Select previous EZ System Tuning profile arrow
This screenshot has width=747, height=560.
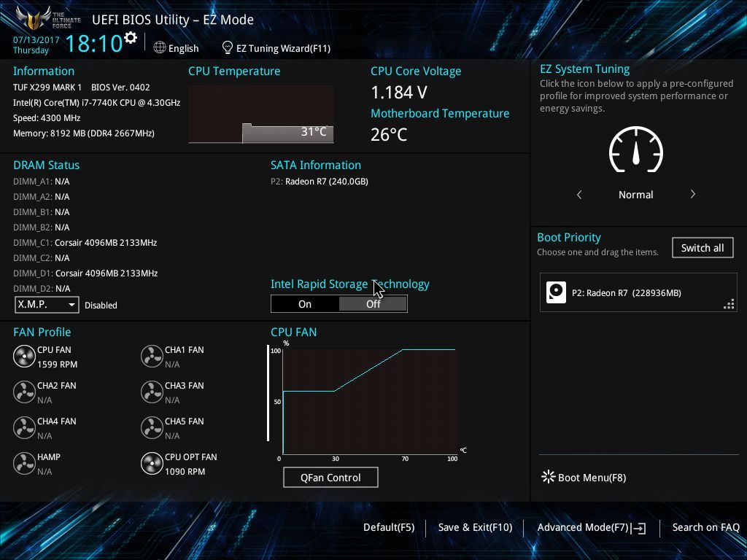tap(579, 194)
